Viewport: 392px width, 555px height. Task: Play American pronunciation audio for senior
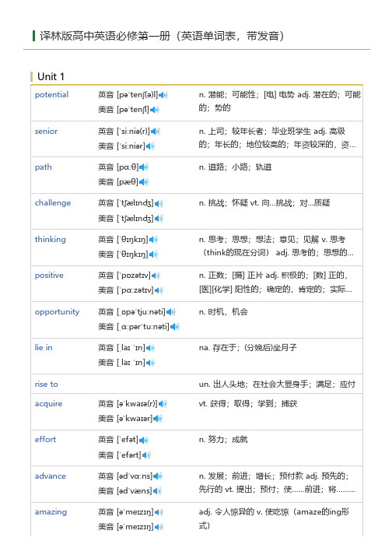150,146
